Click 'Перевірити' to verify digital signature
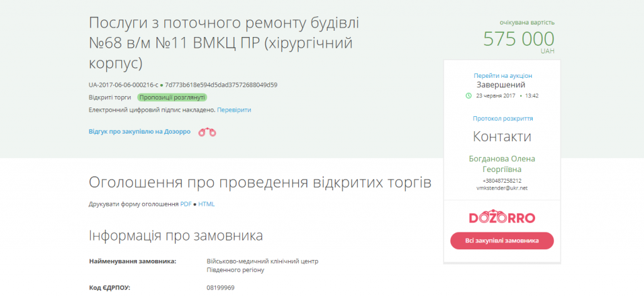The image size is (644, 297). tap(234, 110)
